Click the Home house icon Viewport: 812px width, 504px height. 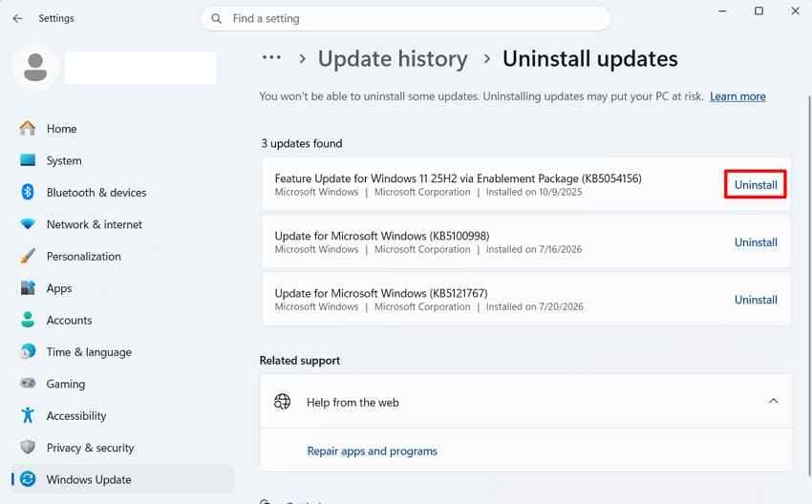click(x=28, y=128)
